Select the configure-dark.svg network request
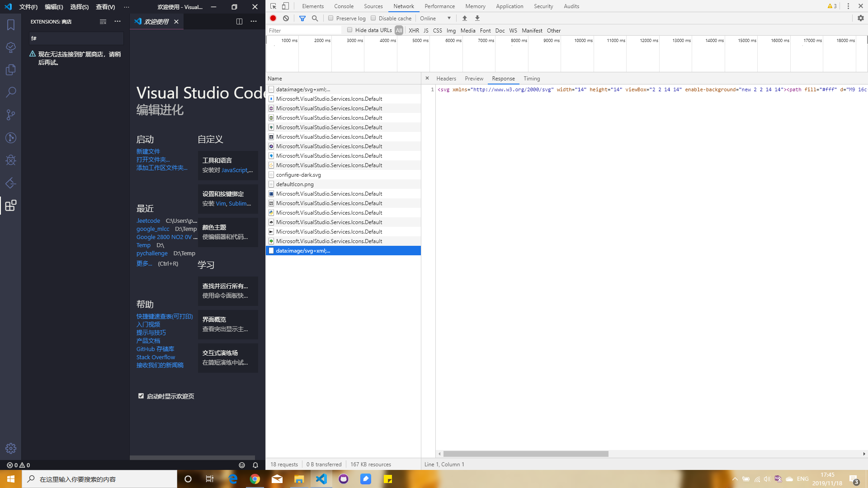Viewport: 868px width, 488px height. 299,174
